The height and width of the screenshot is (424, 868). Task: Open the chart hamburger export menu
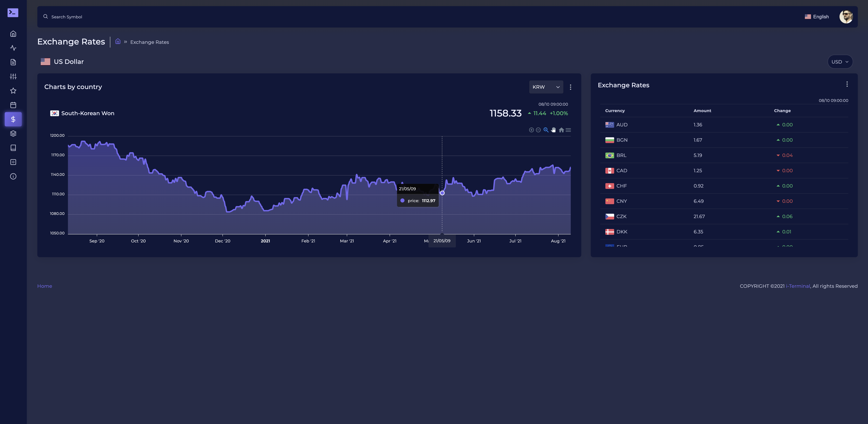[x=568, y=130]
